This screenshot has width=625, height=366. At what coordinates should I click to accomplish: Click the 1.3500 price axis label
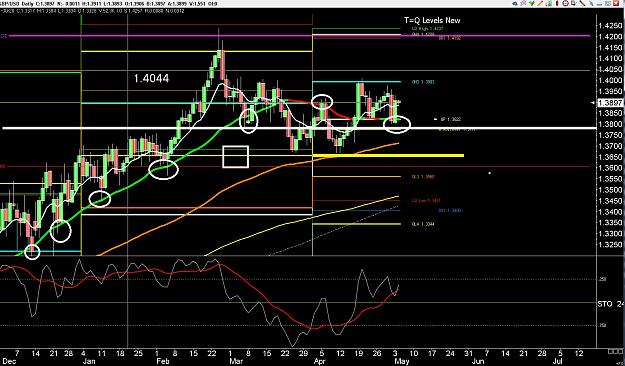point(610,190)
